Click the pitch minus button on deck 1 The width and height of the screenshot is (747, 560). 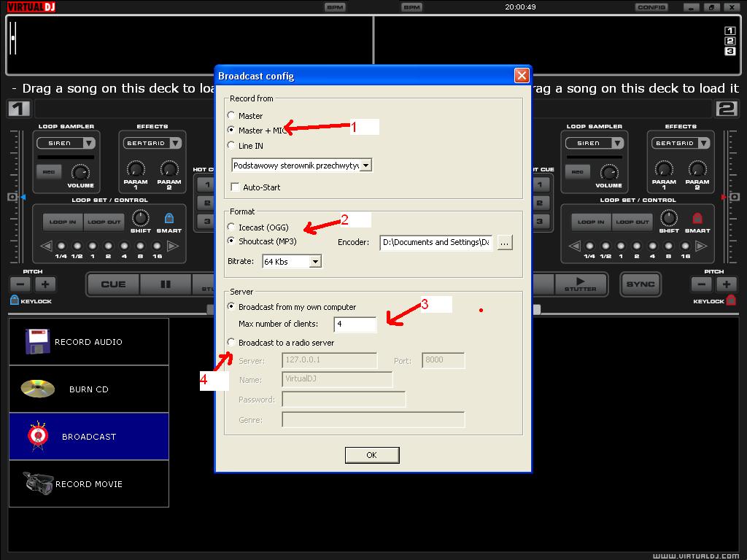pos(20,284)
